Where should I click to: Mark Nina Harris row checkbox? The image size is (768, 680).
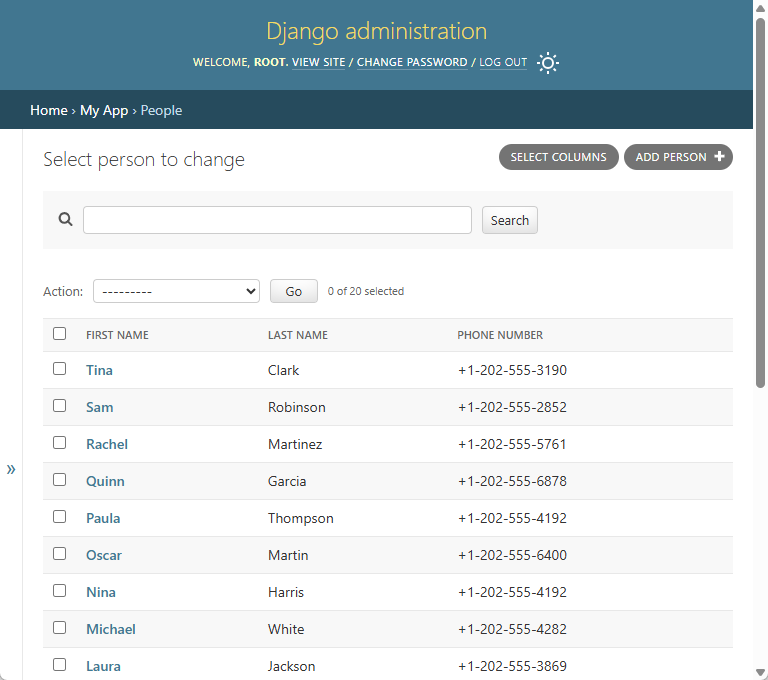pyautogui.click(x=59, y=590)
